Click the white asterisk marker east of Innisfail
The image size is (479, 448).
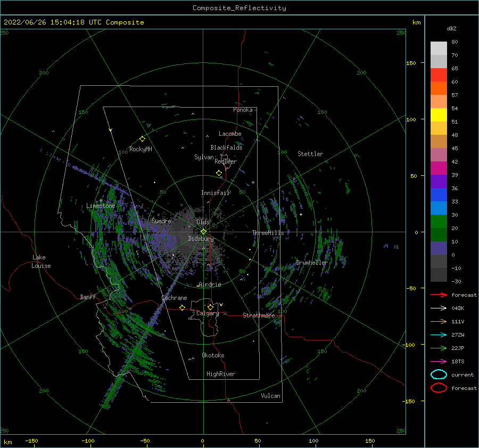(x=253, y=183)
